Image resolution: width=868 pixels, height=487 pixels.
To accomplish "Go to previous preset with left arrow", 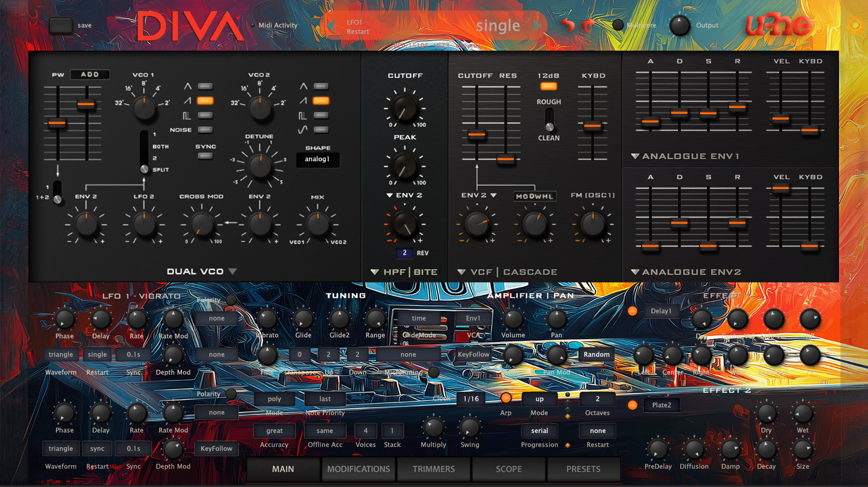I will point(330,26).
